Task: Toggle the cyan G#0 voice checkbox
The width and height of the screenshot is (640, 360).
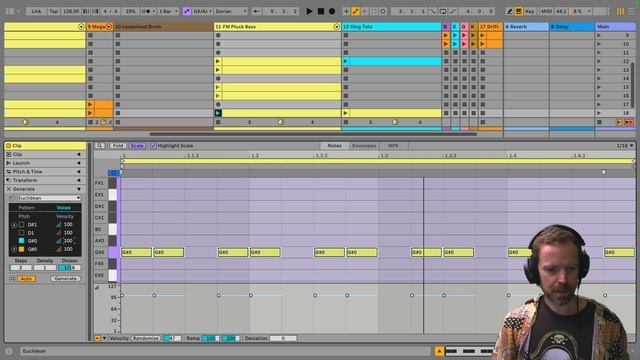Action: click(x=21, y=241)
